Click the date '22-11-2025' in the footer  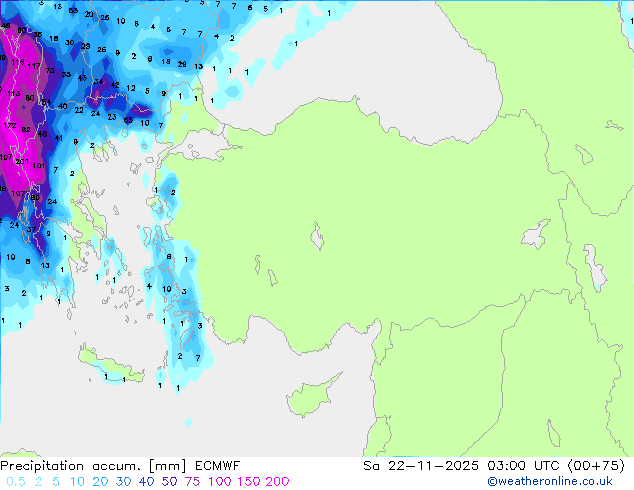pyautogui.click(x=433, y=466)
